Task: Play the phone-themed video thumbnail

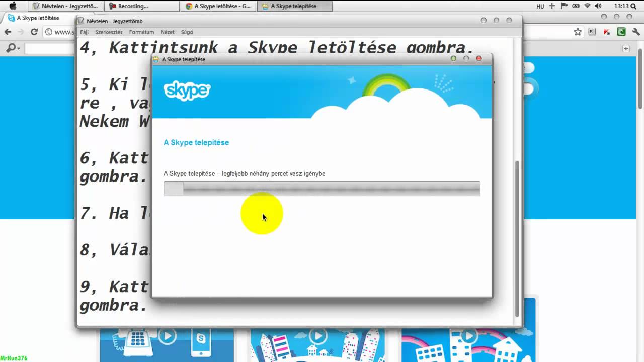Action: (x=167, y=336)
